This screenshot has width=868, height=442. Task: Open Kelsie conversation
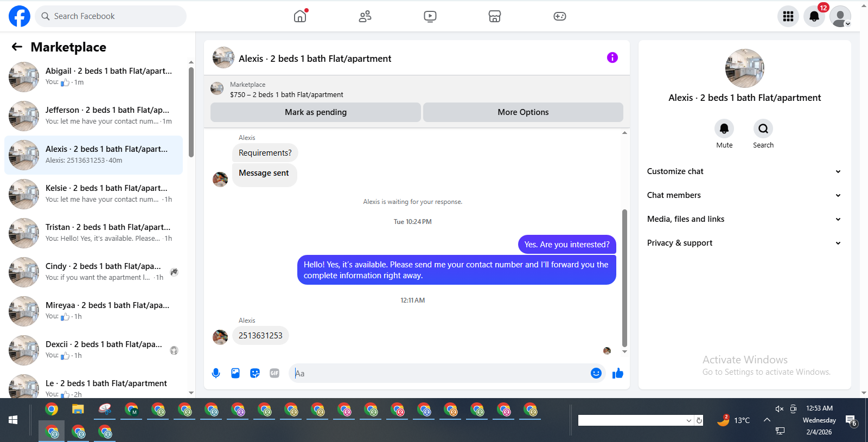click(93, 194)
